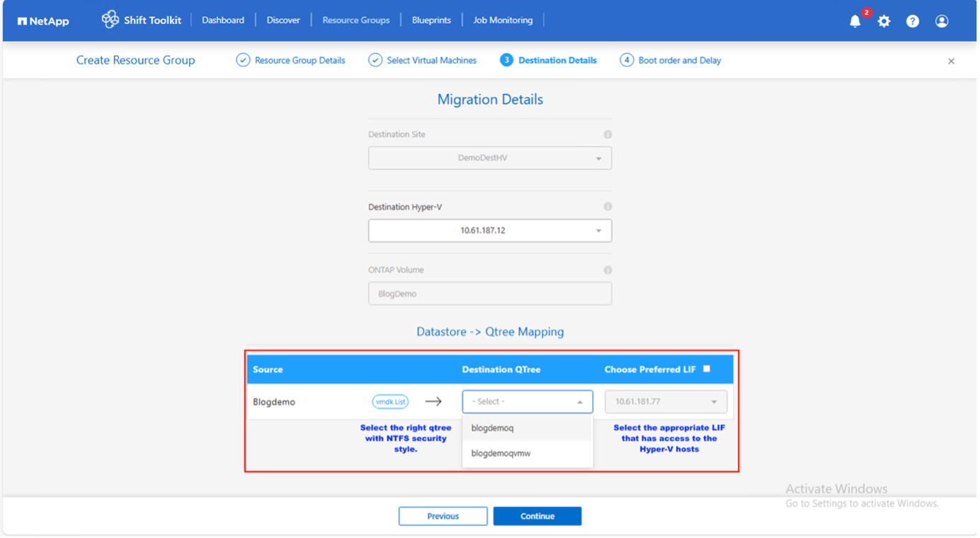Click the Shift Toolkit logo

[x=141, y=20]
